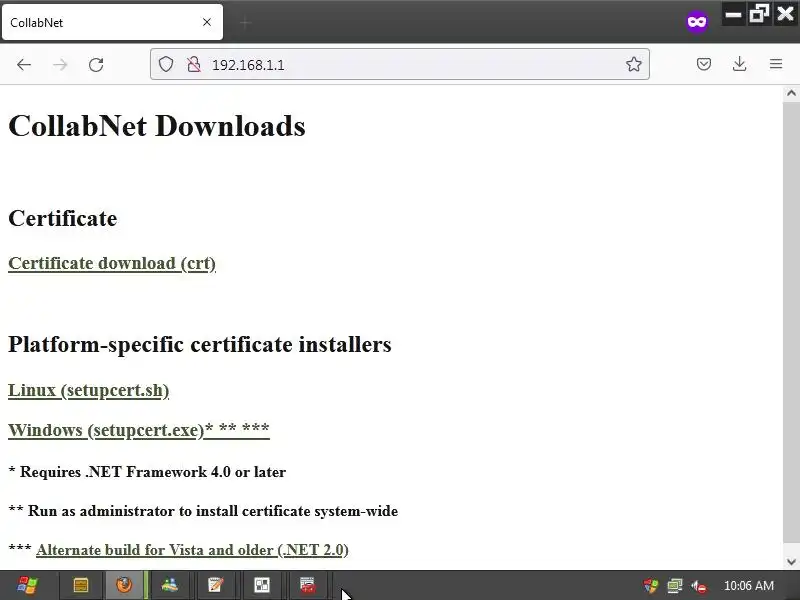This screenshot has height=600, width=800.
Task: Click the Requires .NET Framework 4.0 note
Action: [x=147, y=472]
